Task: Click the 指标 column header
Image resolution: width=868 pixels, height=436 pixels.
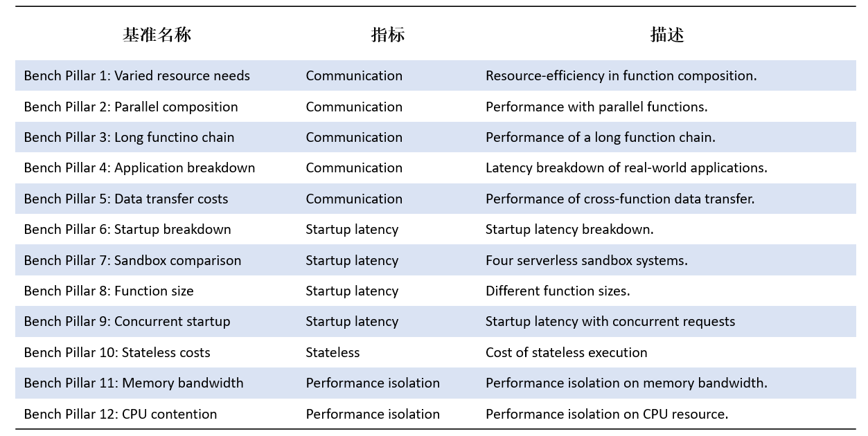Action: [387, 35]
